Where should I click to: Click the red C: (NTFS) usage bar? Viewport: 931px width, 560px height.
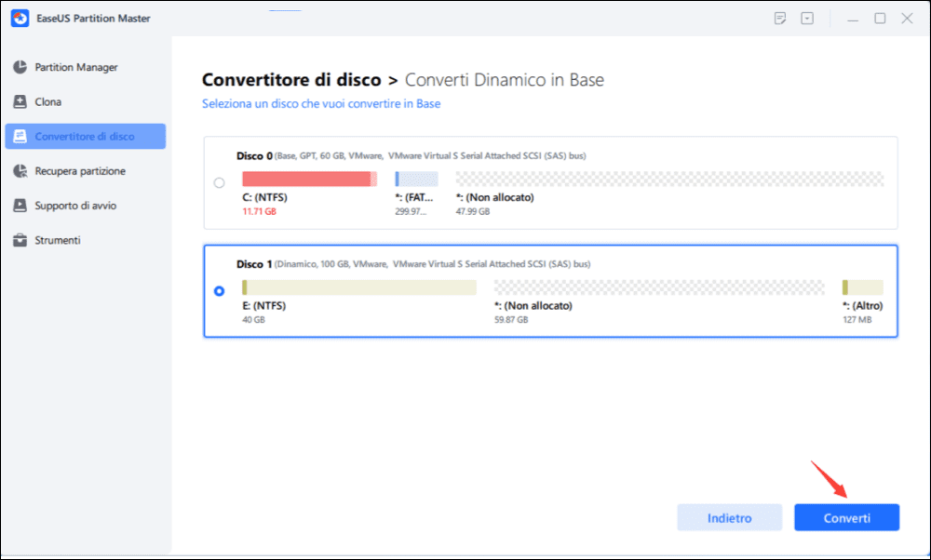(x=309, y=179)
